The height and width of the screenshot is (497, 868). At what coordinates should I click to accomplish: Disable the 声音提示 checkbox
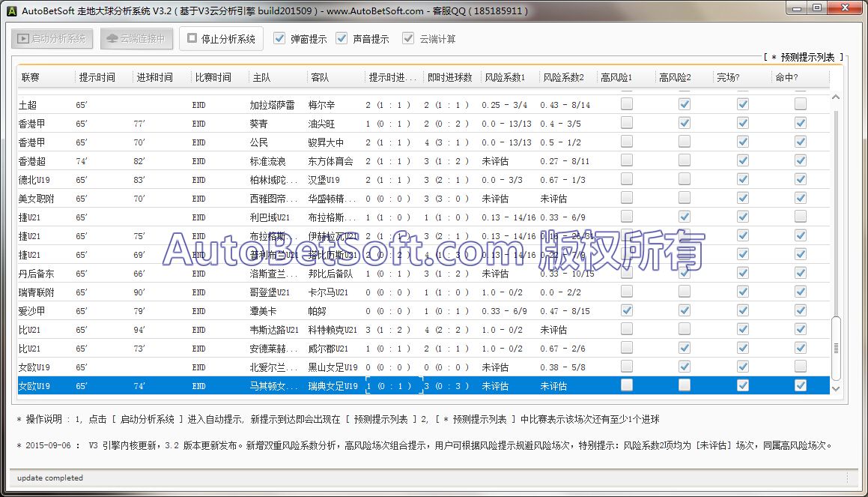[342, 38]
